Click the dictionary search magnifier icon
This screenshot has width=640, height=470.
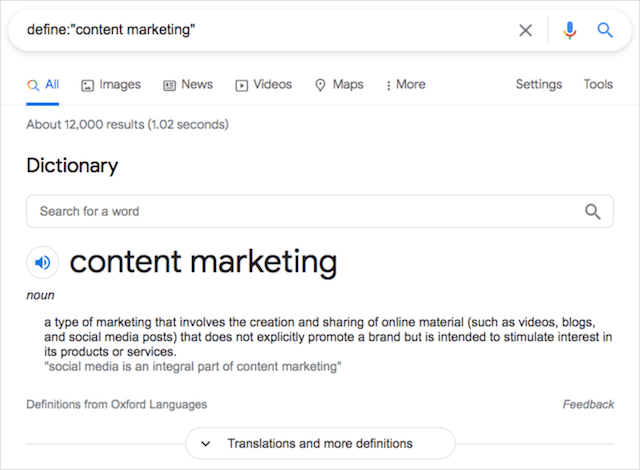click(593, 211)
